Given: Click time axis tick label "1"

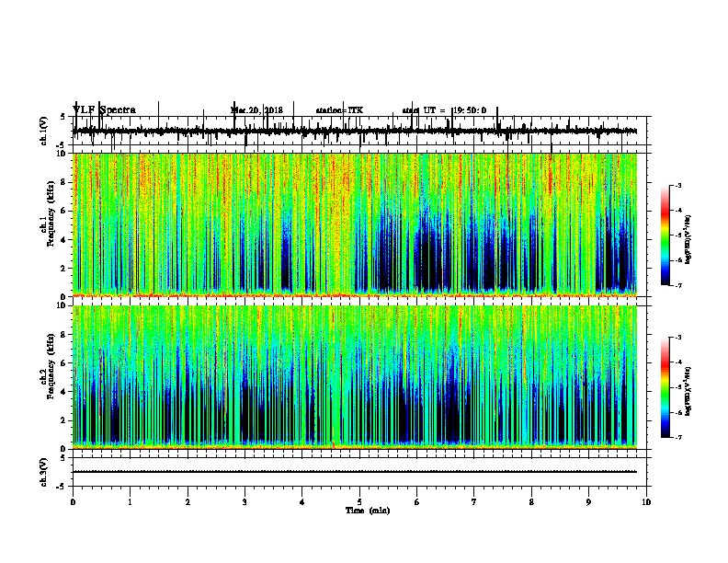Looking at the screenshot, I should point(130,502).
